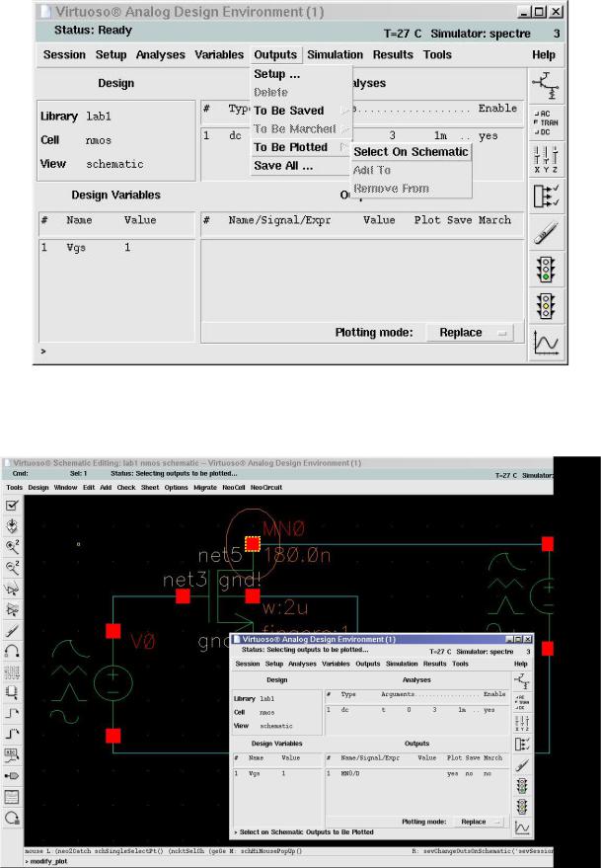Screen dimensions: 601x868
Task: Open Outputs menu in upper ADE window
Action: 275,54
